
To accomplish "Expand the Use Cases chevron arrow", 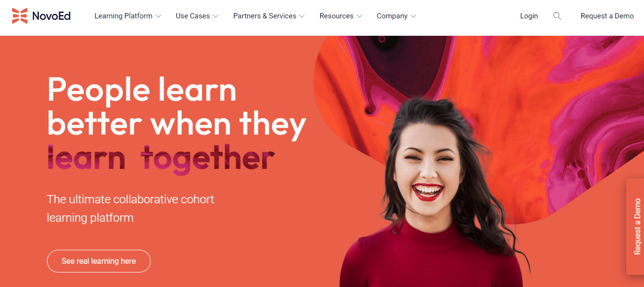I will [216, 16].
